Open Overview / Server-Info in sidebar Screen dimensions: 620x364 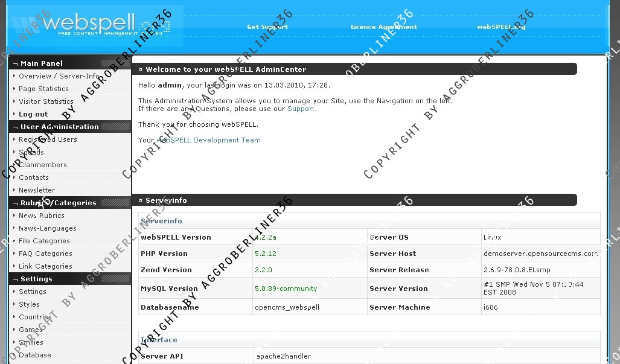(59, 76)
